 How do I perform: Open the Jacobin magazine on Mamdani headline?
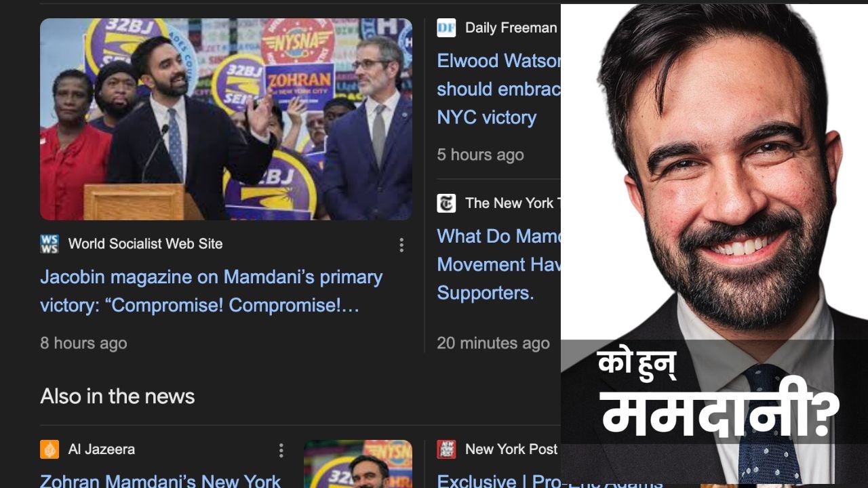[212, 291]
